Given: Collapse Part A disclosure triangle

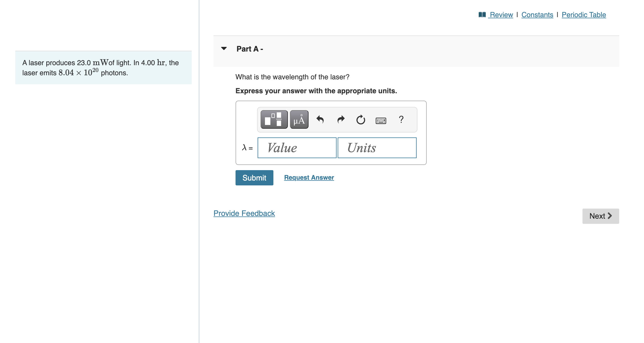Looking at the screenshot, I should coord(224,49).
